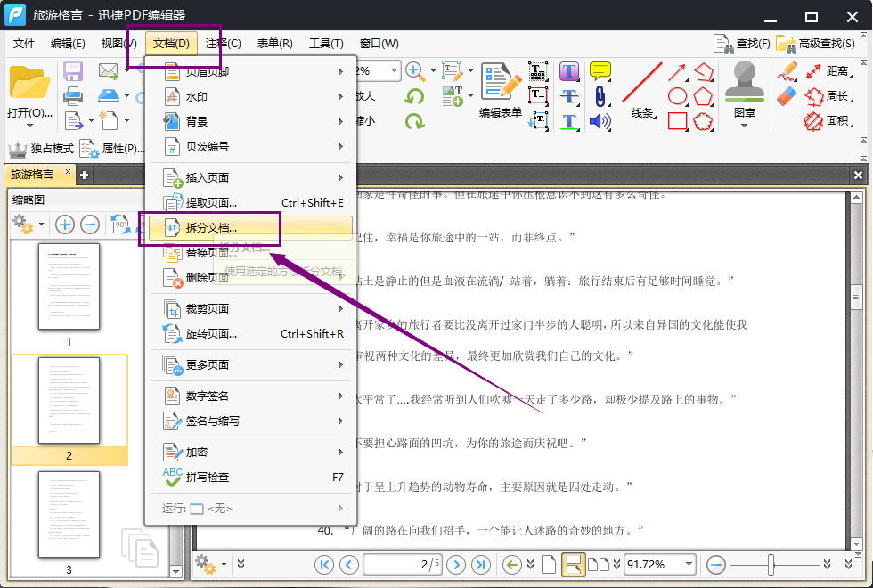
Task: Expand the 贝茨编号 submenu
Action: pos(250,146)
